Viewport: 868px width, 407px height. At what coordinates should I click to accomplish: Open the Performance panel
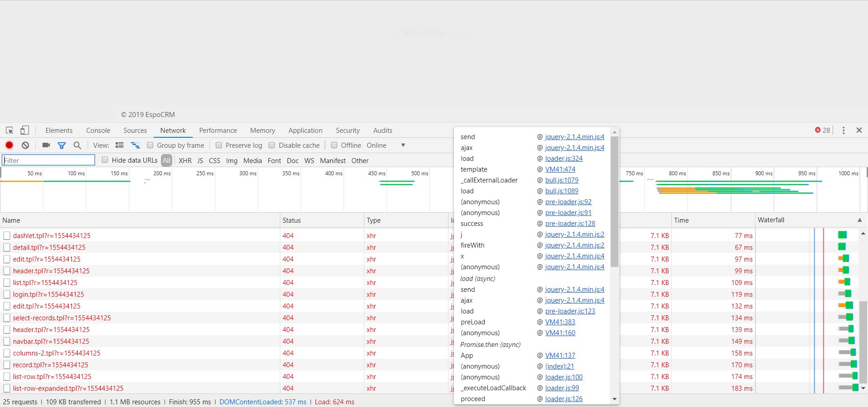click(x=218, y=130)
